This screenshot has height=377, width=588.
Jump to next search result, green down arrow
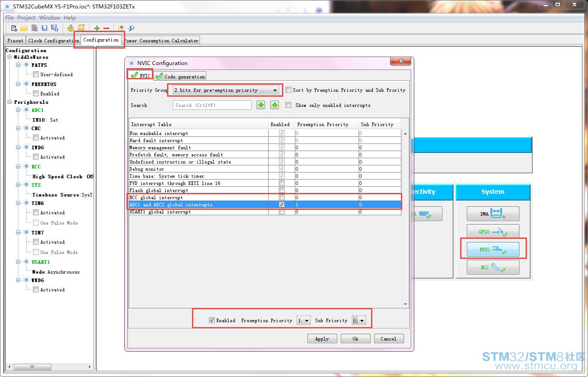tap(261, 105)
